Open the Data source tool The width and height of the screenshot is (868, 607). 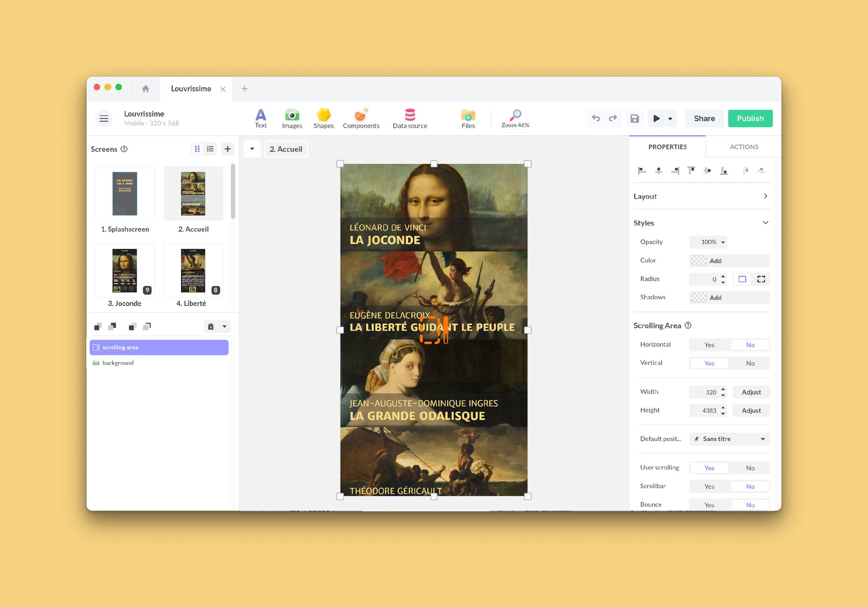click(x=410, y=118)
